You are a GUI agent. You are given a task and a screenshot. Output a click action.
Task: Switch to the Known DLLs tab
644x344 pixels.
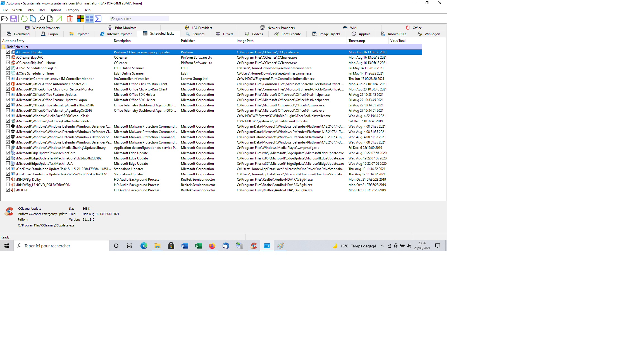[x=394, y=34]
